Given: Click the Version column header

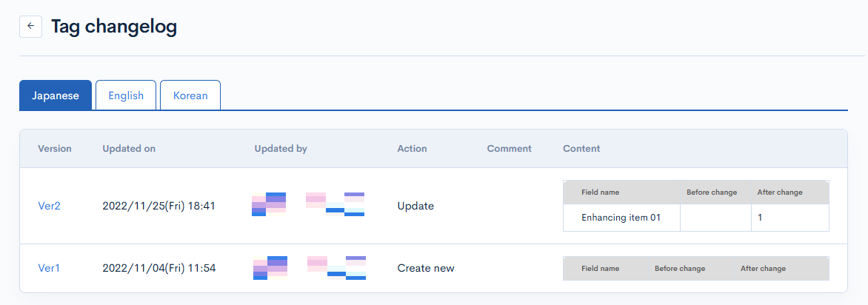Looking at the screenshot, I should pos(55,148).
